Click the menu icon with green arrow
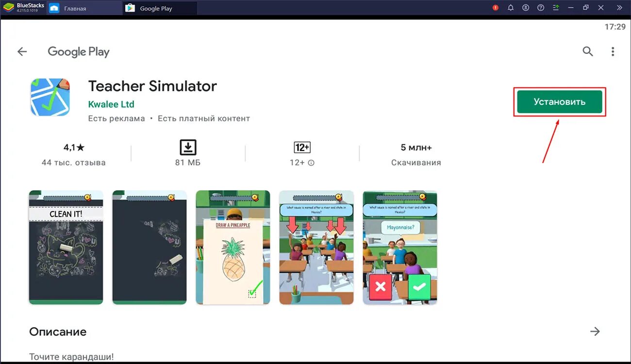Viewport: 631px width, 364px height. pyautogui.click(x=556, y=8)
